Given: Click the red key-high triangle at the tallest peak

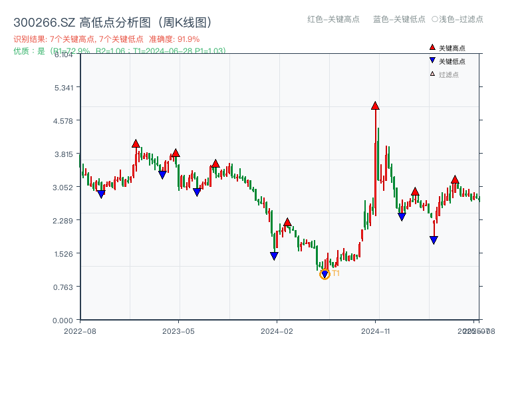Looking at the screenshot, I should click(x=375, y=106).
